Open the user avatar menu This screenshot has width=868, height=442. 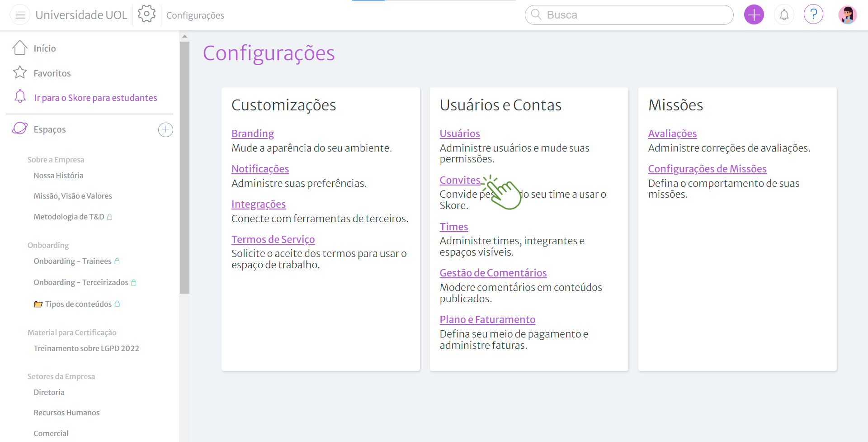point(847,15)
